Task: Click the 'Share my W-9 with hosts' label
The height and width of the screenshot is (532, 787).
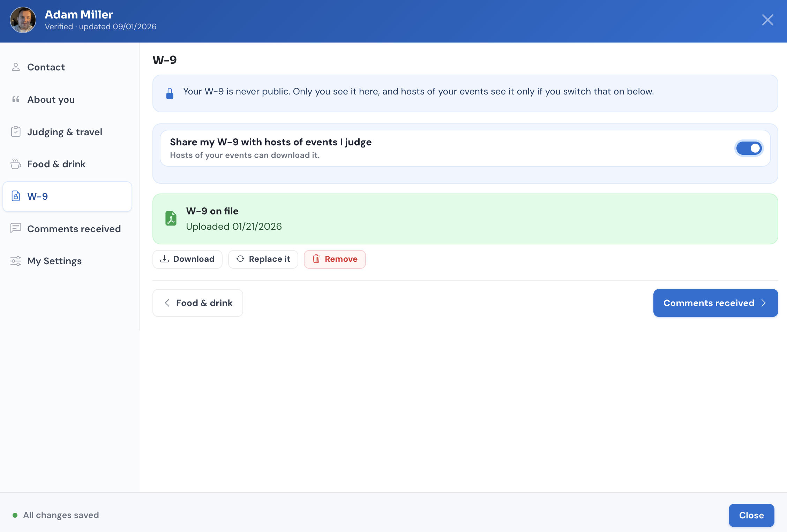Action: [271, 142]
